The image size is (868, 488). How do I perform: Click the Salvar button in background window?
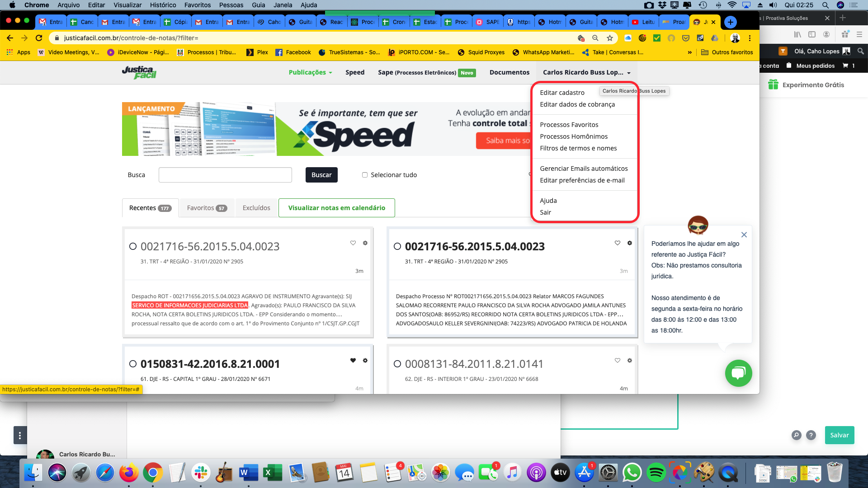(840, 435)
